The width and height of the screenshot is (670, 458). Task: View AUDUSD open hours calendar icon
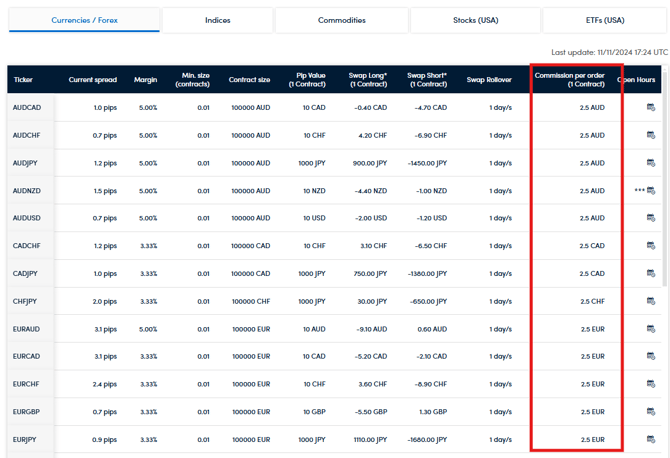point(651,218)
